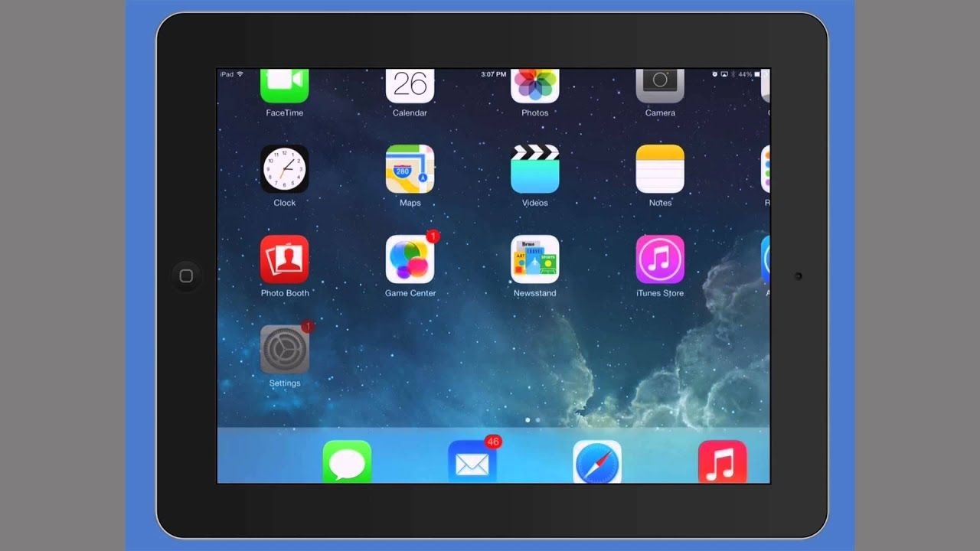
Task: Tap the first home screen page dot
Action: coord(528,420)
